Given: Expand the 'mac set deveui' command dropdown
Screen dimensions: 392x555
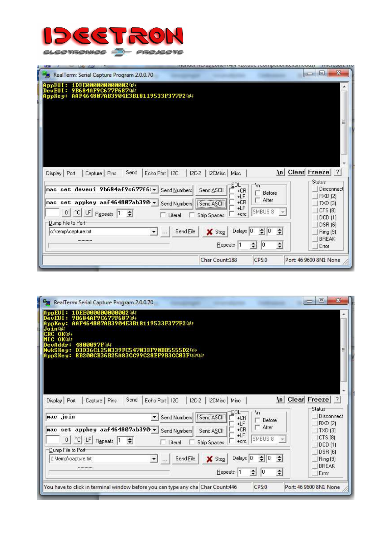Looking at the screenshot, I should (154, 190).
